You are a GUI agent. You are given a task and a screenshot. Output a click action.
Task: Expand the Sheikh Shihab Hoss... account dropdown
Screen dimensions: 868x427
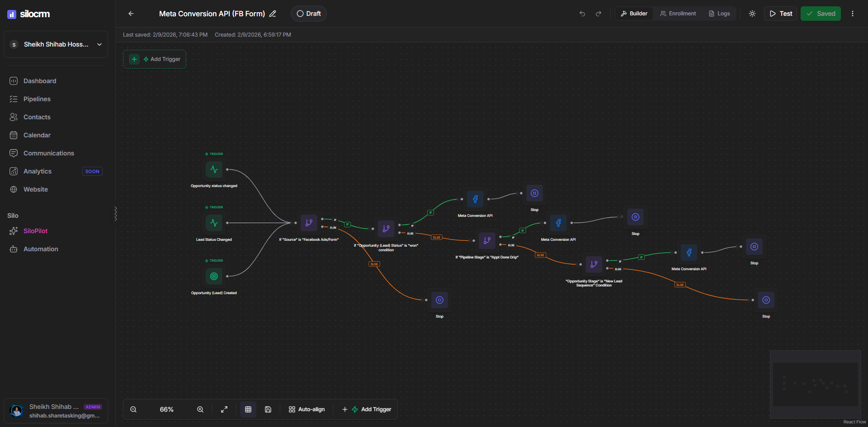click(x=56, y=44)
